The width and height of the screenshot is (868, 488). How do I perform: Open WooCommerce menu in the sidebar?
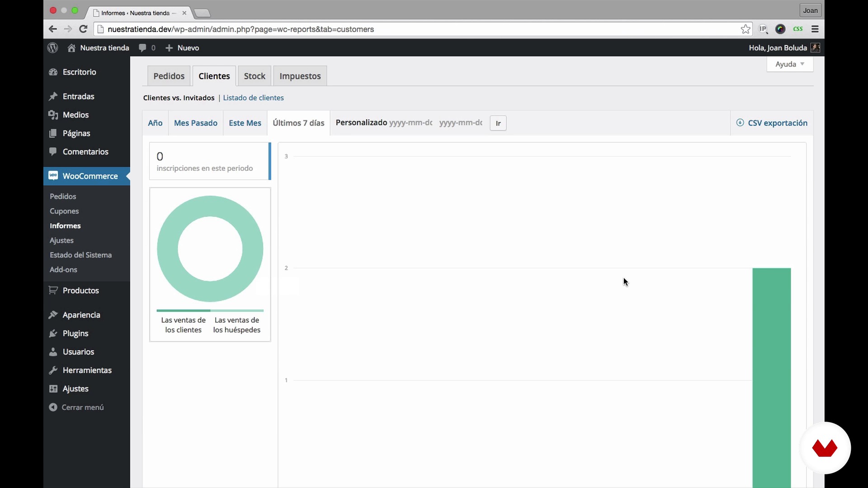click(86, 176)
